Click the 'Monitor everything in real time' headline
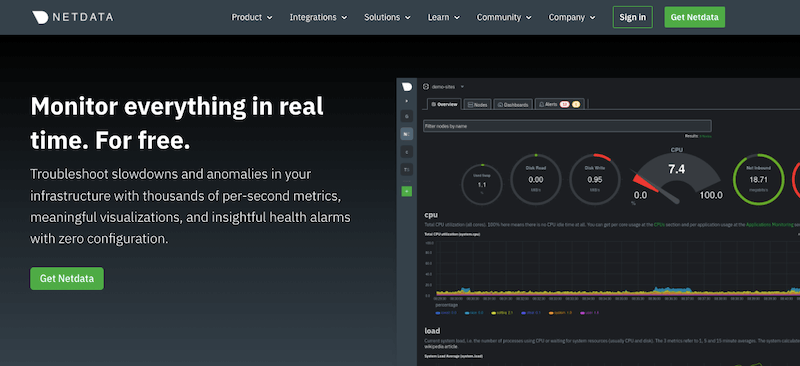The height and width of the screenshot is (366, 800). point(177,123)
